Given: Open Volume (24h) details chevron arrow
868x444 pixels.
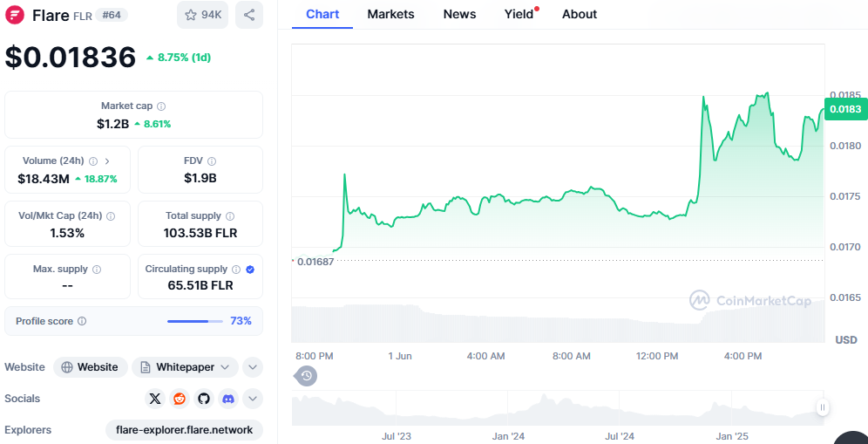Looking at the screenshot, I should pyautogui.click(x=107, y=161).
